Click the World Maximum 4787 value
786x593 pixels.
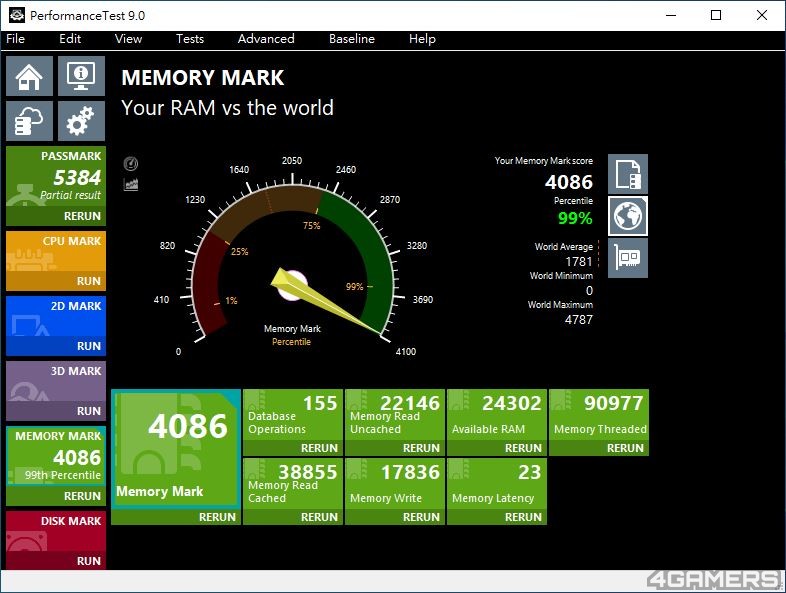coord(578,319)
